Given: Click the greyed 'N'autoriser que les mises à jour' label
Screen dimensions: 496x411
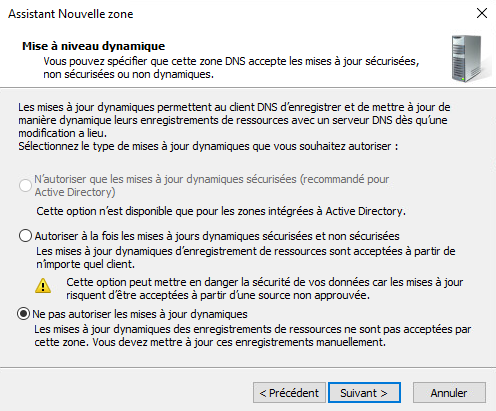Looking at the screenshot, I should click(x=212, y=185).
